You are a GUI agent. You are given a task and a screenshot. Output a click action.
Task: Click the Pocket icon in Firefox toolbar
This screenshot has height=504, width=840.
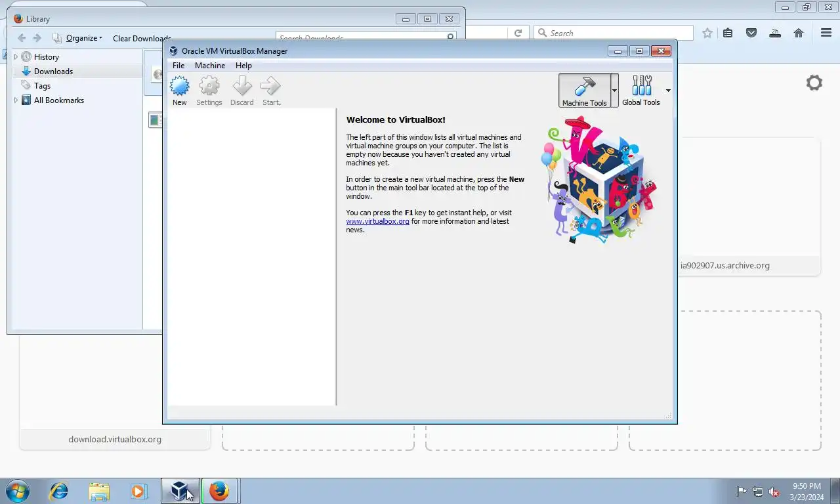(x=751, y=33)
